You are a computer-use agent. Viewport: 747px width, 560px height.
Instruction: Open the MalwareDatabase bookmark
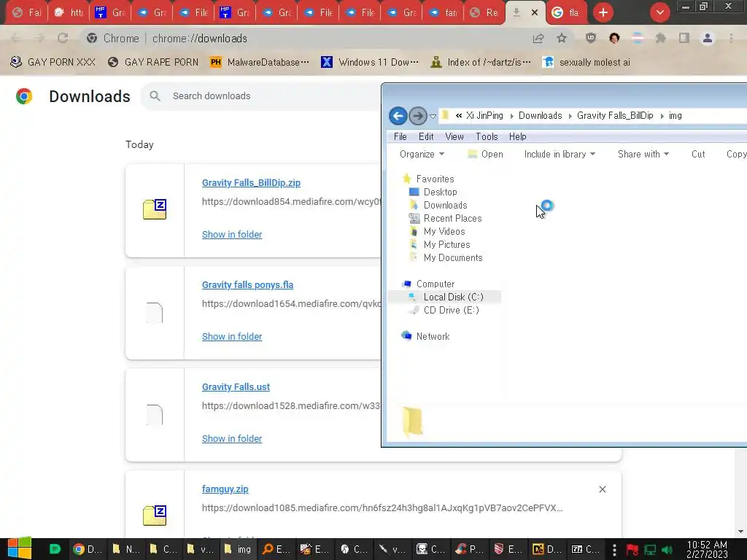tap(260, 62)
